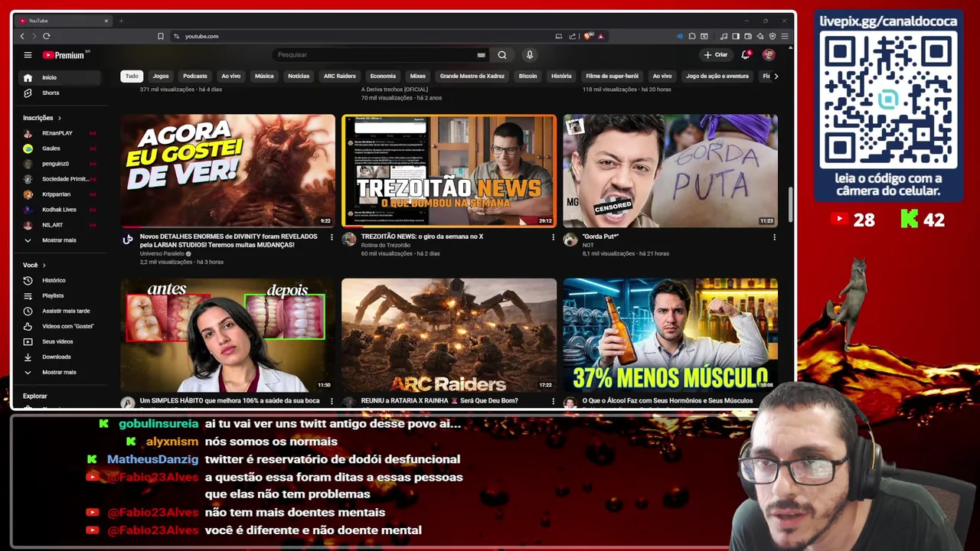980x551 pixels.
Task: Open the notifications bell
Action: 745,55
